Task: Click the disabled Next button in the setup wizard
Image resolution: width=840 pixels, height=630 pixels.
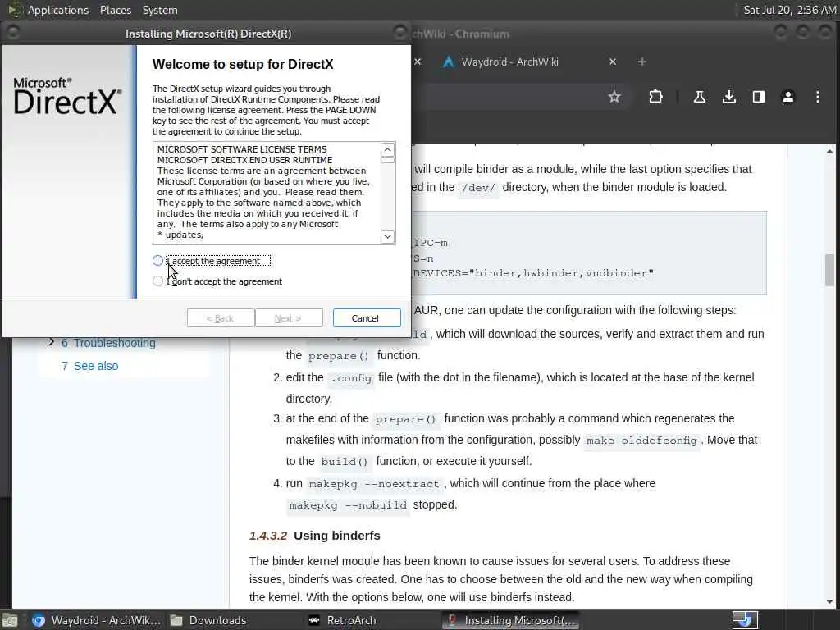Action: click(x=289, y=318)
